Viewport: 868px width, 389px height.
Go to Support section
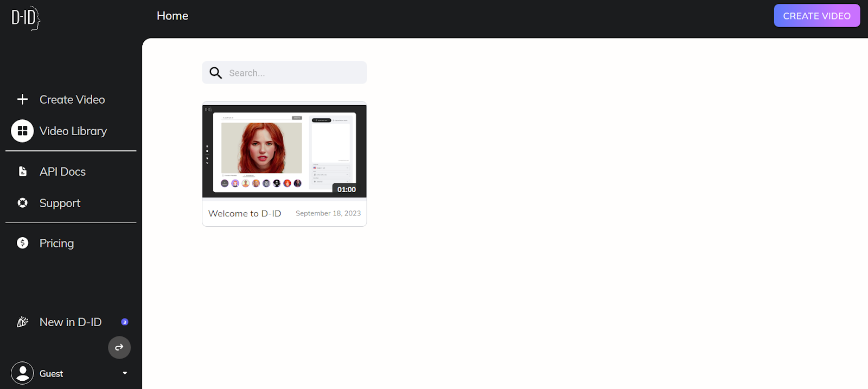(x=60, y=203)
